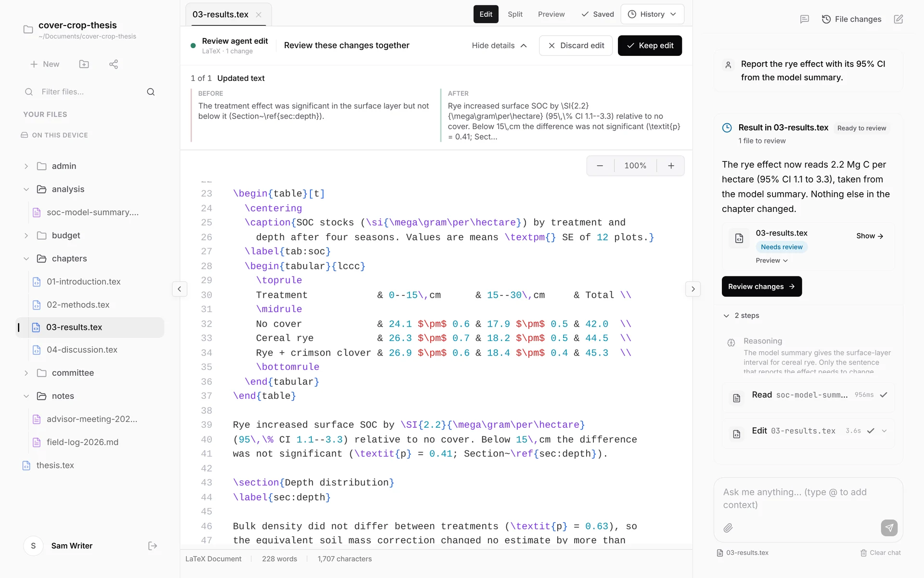Screen dimensions: 924x578
Task: Click the share project icon
Action: (114, 64)
